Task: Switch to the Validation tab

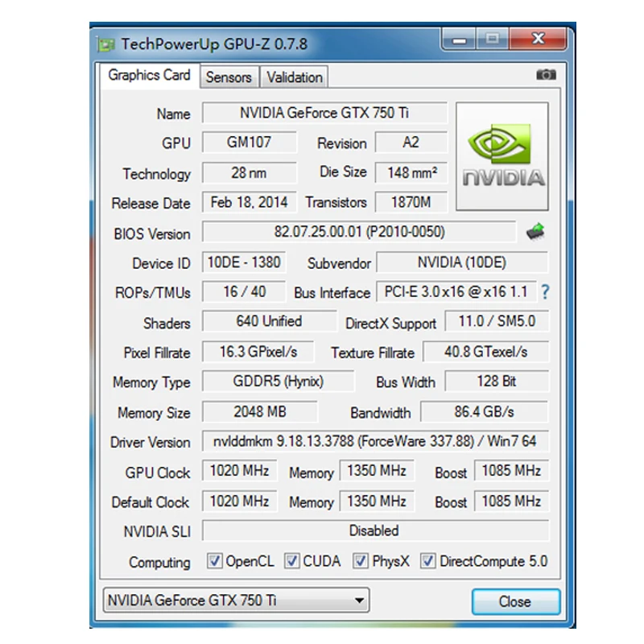Action: tap(295, 76)
